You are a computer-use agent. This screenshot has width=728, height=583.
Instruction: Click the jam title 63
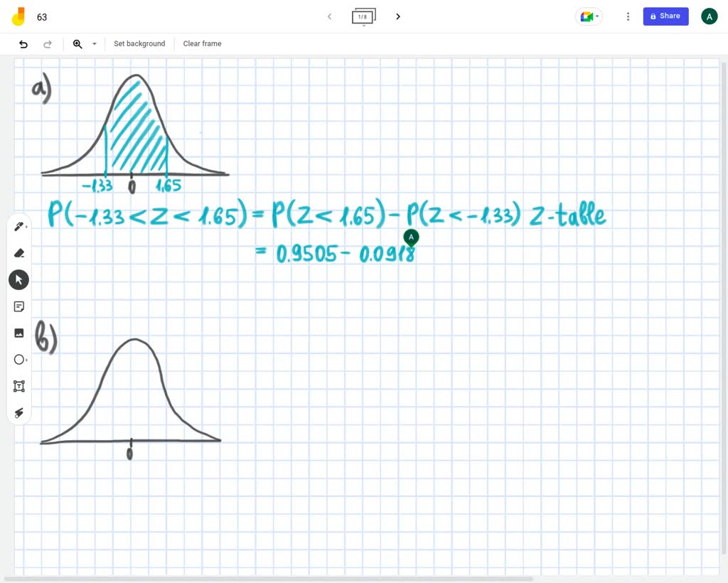click(x=42, y=17)
